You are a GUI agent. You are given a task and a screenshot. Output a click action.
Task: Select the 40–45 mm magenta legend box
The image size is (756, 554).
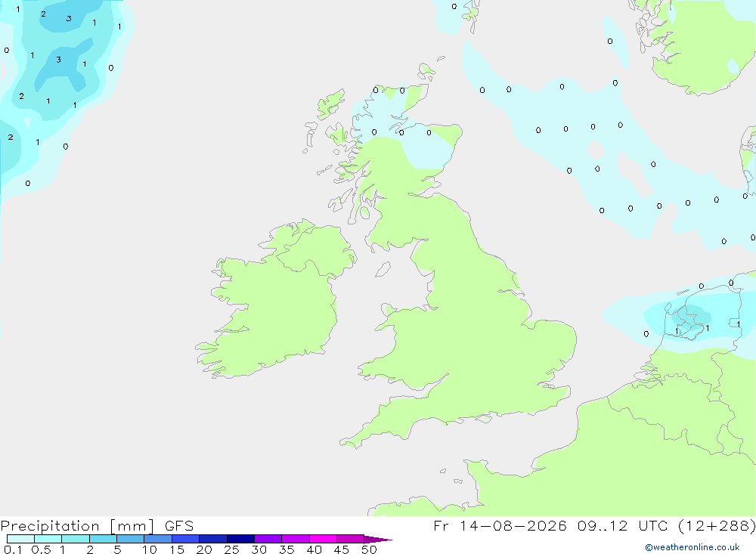[323, 539]
